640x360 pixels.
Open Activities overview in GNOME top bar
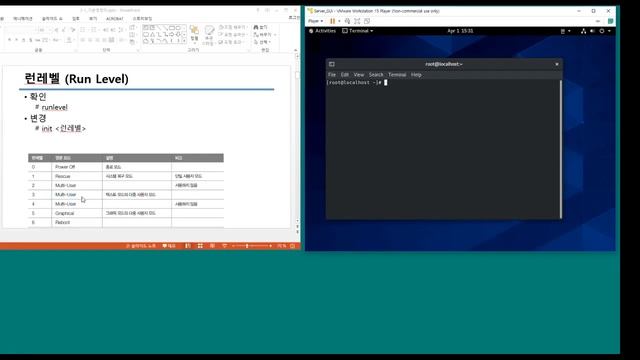[322, 31]
